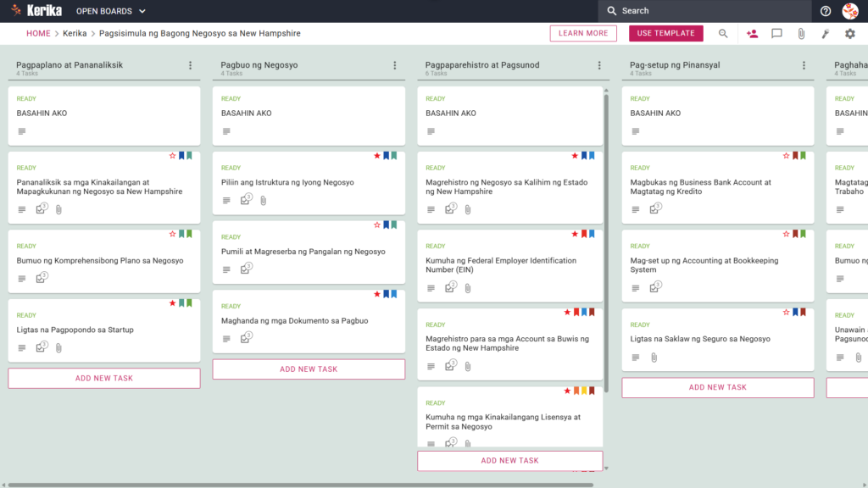This screenshot has height=488, width=868.
Task: Click the USE TEMPLATE button
Action: [666, 33]
